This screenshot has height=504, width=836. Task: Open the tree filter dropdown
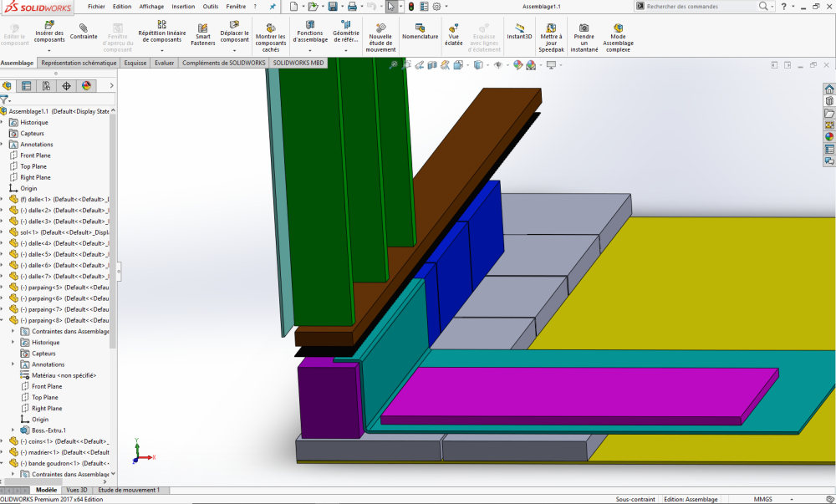point(5,99)
